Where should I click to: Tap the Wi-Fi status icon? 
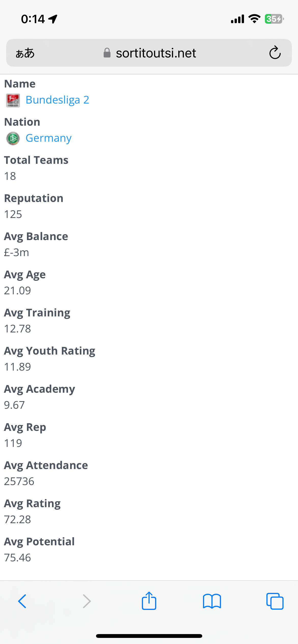(x=254, y=19)
